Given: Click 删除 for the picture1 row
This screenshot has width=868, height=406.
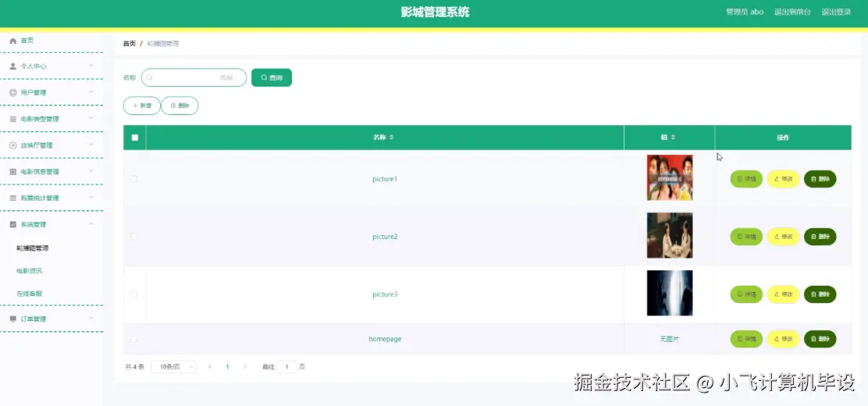Looking at the screenshot, I should pyautogui.click(x=820, y=179).
